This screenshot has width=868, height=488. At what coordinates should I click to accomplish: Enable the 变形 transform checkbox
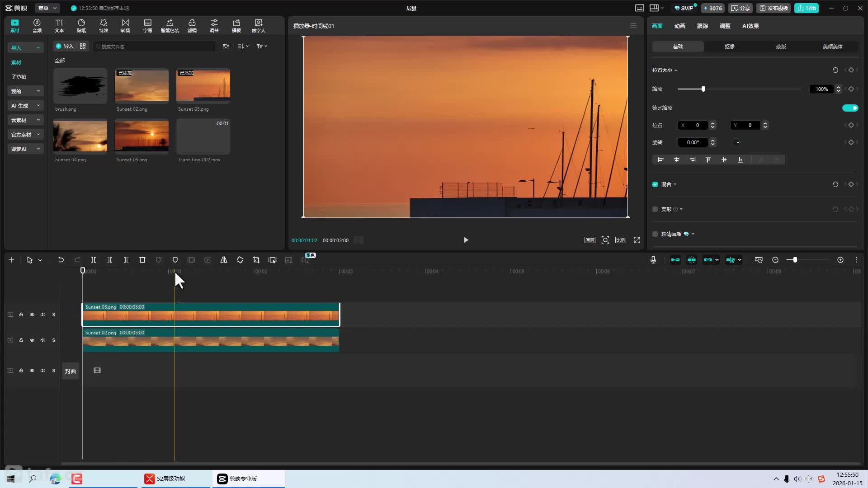point(655,209)
